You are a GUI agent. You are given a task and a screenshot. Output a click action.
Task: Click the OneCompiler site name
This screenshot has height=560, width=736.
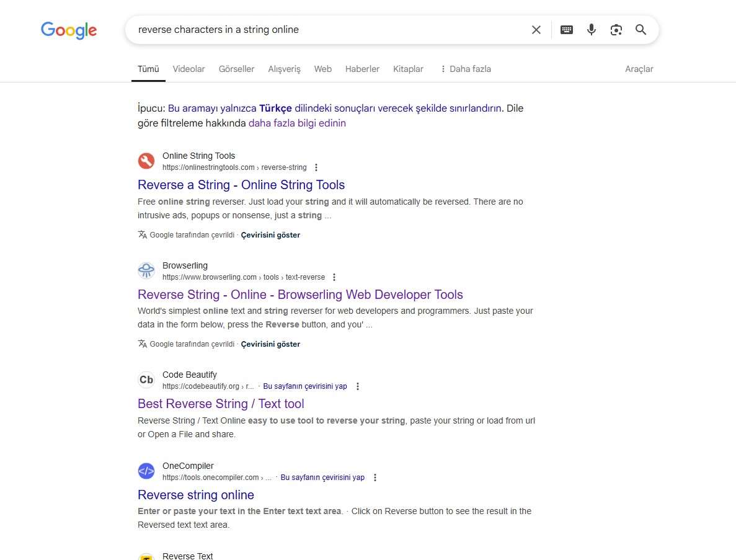[188, 466]
